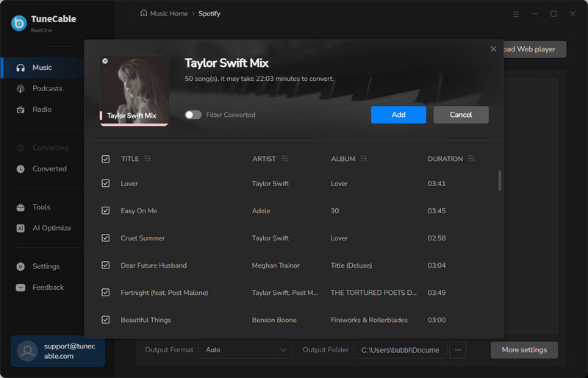The height and width of the screenshot is (378, 588).
Task: Click the ALBUM column header
Action: pyautogui.click(x=343, y=159)
